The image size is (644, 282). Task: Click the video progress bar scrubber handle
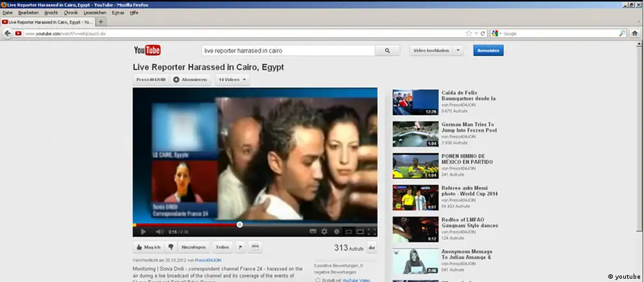pos(240,224)
